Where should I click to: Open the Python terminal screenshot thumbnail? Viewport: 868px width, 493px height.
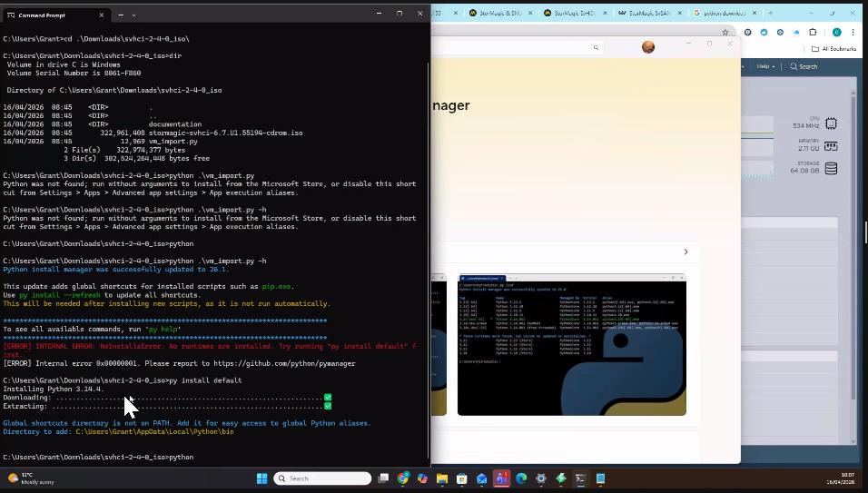[572, 345]
